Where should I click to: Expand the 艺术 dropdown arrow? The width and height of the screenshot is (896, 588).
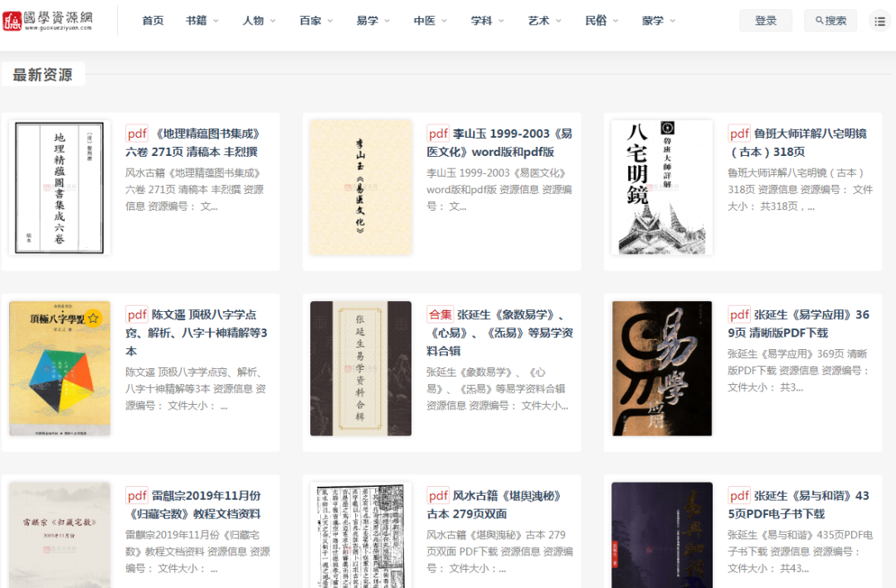pos(558,21)
